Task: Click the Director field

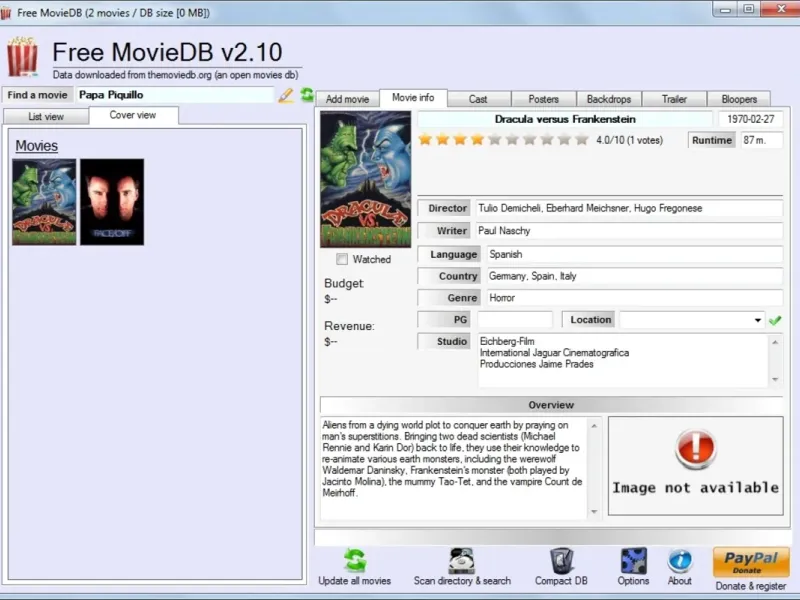Action: tap(629, 208)
